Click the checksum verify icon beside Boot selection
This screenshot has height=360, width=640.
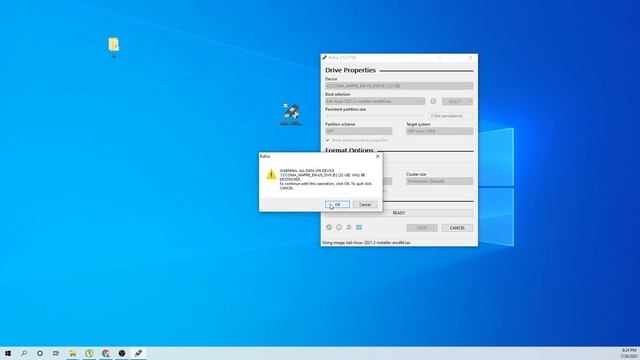click(433, 101)
